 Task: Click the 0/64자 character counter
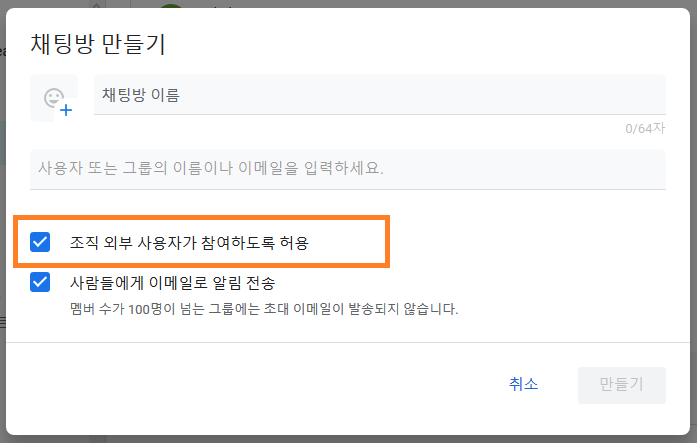645,128
